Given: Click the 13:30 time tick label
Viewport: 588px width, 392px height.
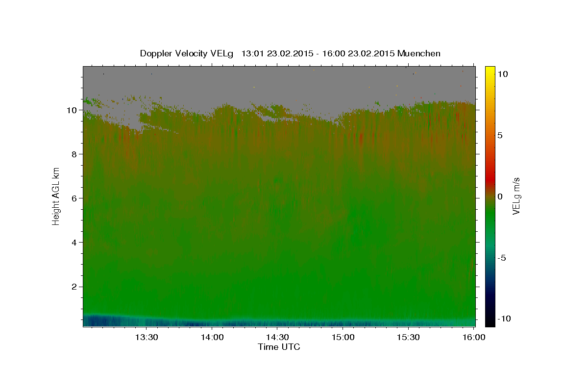Looking at the screenshot, I should tap(147, 337).
